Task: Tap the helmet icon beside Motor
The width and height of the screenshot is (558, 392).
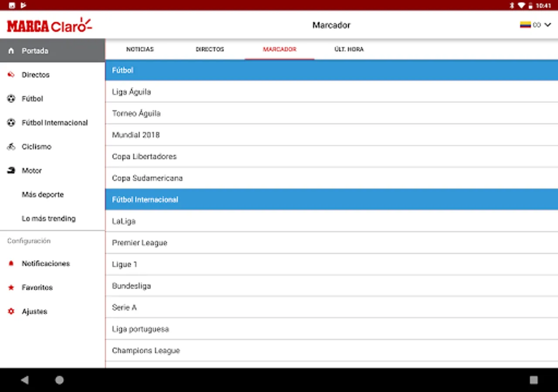Action: [11, 171]
